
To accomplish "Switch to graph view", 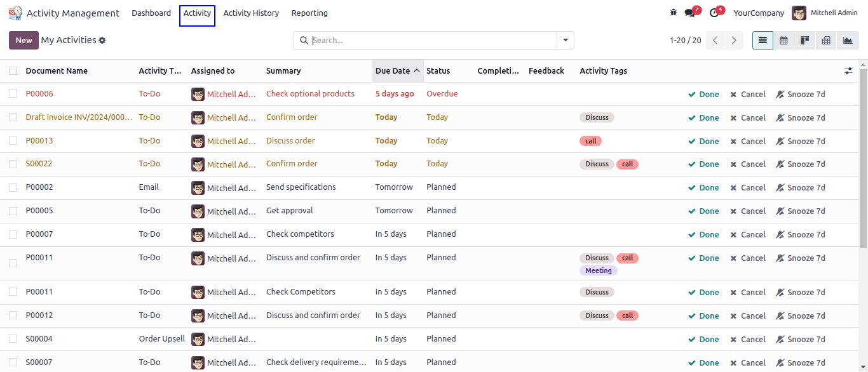I will pyautogui.click(x=847, y=40).
